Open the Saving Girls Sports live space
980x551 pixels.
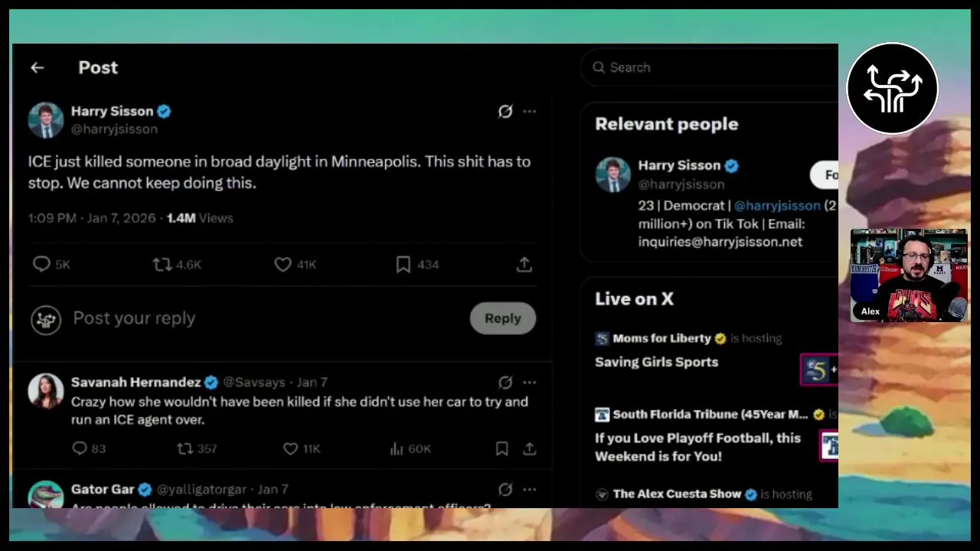tap(656, 362)
